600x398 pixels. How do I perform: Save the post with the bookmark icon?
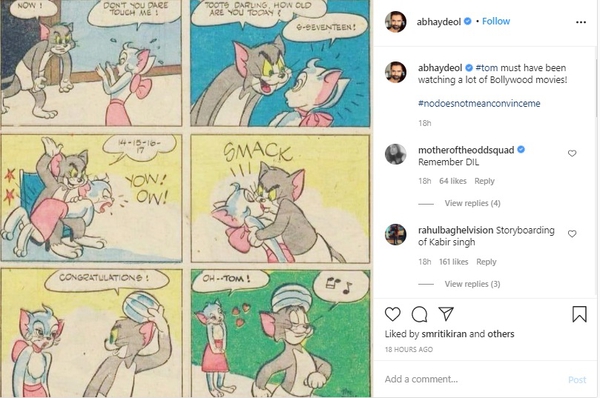579,314
